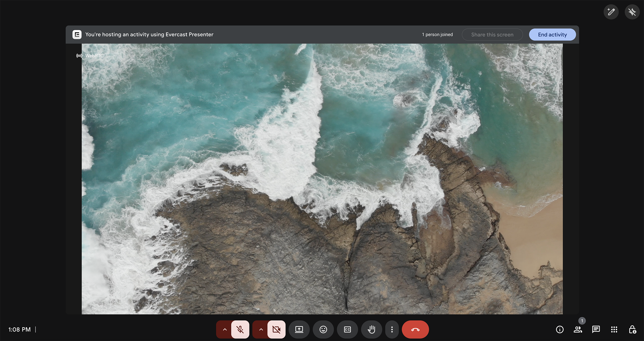This screenshot has width=644, height=341.
Task: Toggle closed captions on
Action: pyautogui.click(x=347, y=329)
